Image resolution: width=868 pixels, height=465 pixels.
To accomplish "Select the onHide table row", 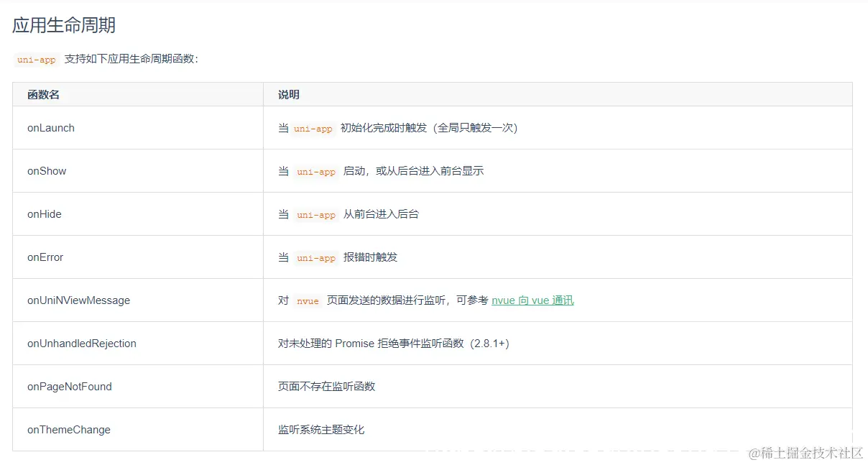I will click(x=45, y=213).
